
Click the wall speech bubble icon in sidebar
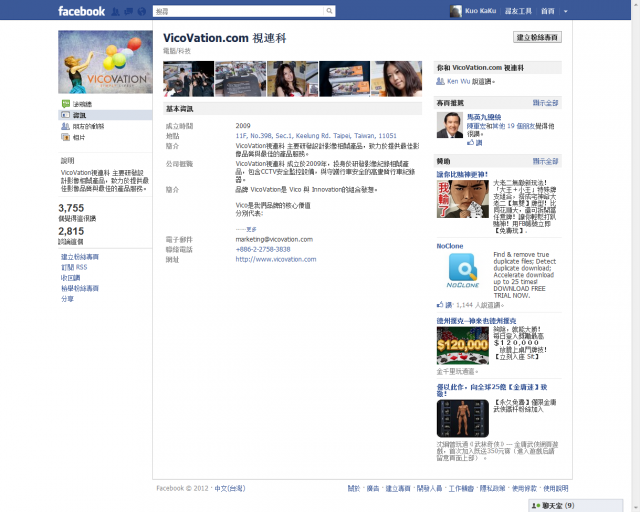(x=65, y=104)
